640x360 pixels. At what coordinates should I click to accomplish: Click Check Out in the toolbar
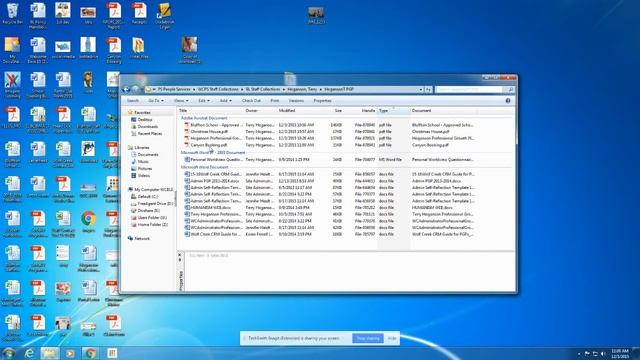[251, 100]
